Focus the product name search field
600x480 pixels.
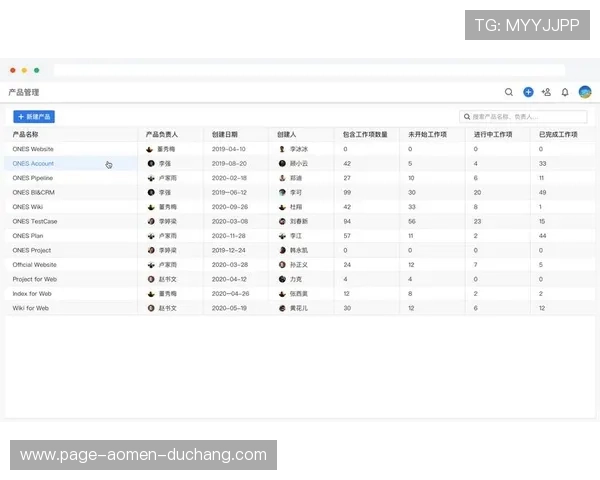coord(523,117)
